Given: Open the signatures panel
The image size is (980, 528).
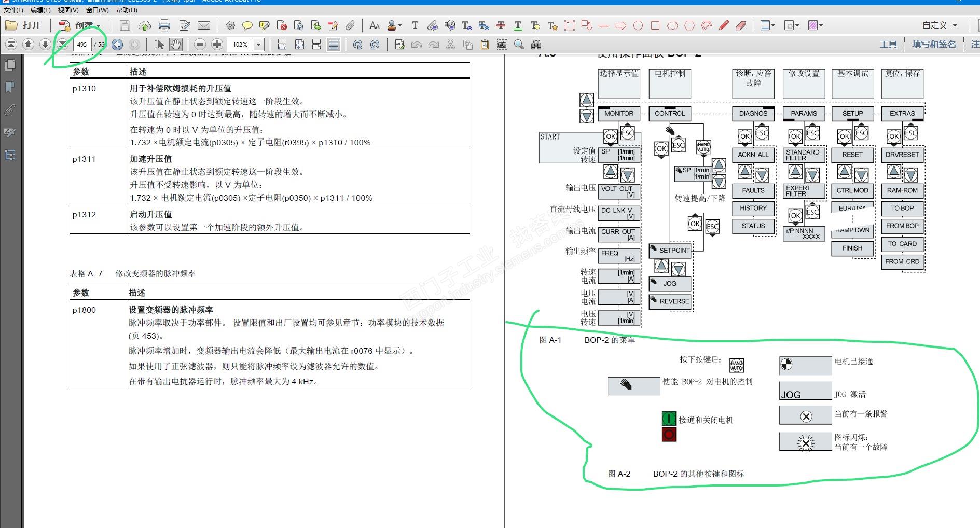Looking at the screenshot, I should click(10, 132).
